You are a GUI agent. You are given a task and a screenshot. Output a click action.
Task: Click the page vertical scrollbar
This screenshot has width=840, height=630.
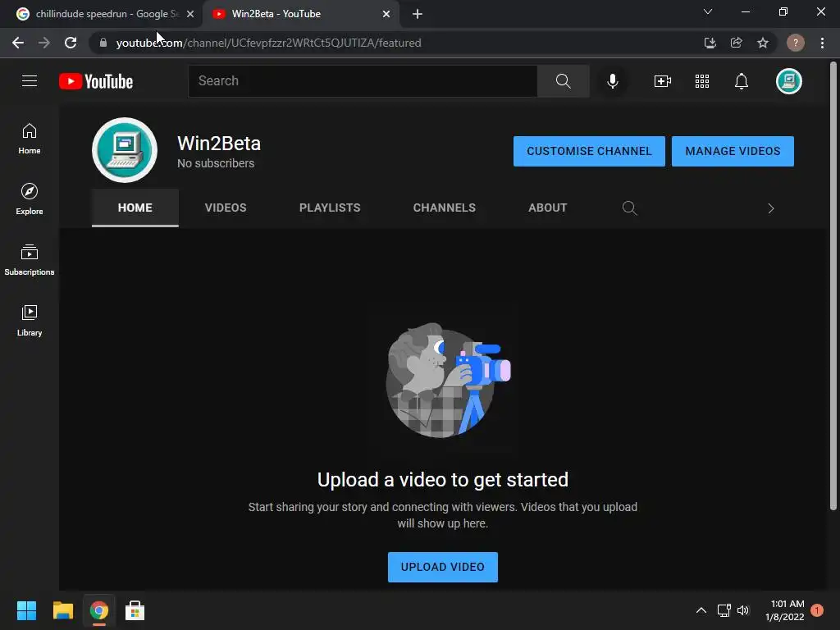833,285
